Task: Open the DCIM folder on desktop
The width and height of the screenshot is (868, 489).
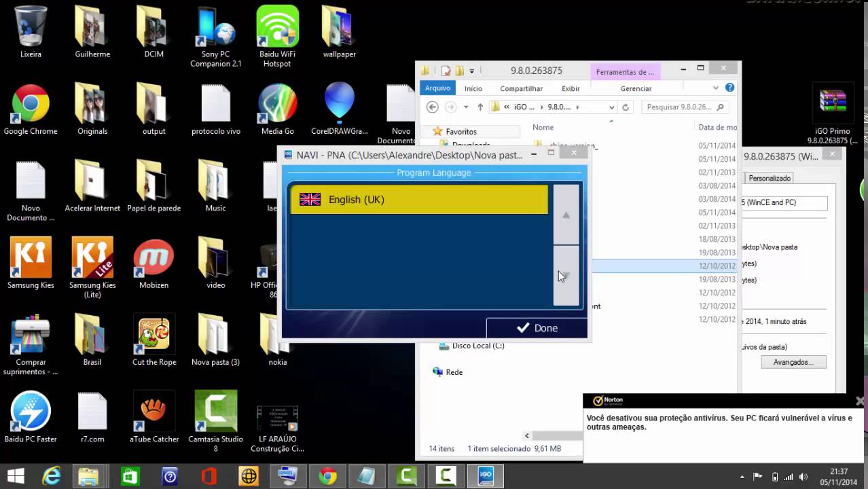Action: pos(154,32)
